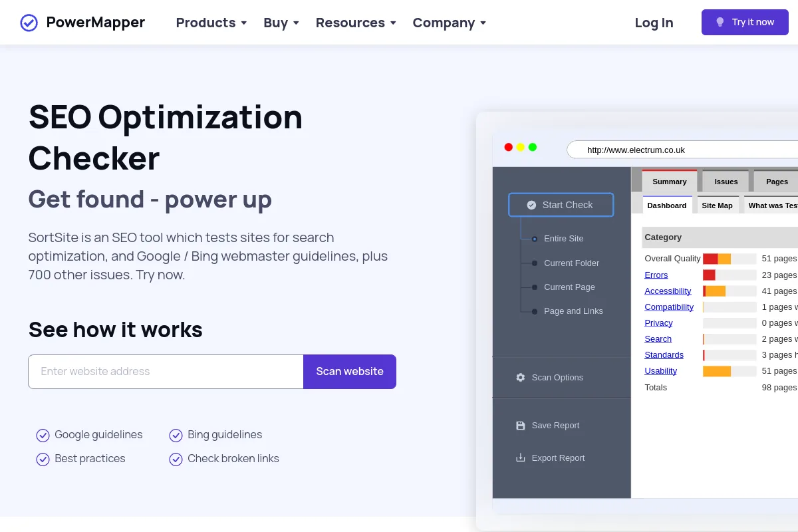The image size is (798, 532).
Task: Click the yellow window dot in the screenshot
Action: pyautogui.click(x=521, y=147)
